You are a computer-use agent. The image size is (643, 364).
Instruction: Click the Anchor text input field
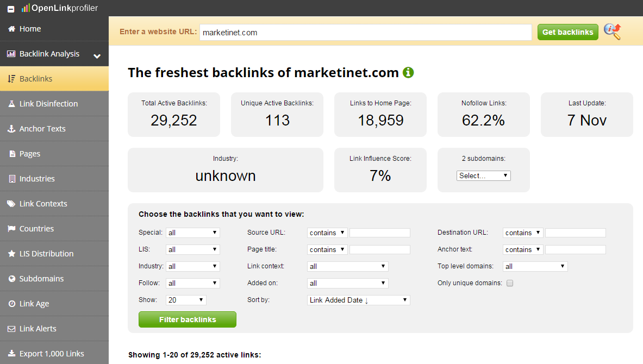(x=576, y=249)
